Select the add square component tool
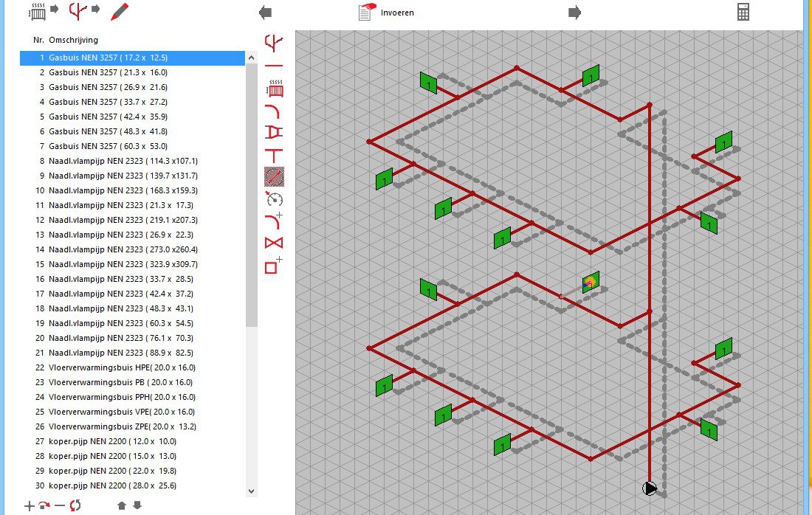The height and width of the screenshot is (515, 812). point(273,265)
